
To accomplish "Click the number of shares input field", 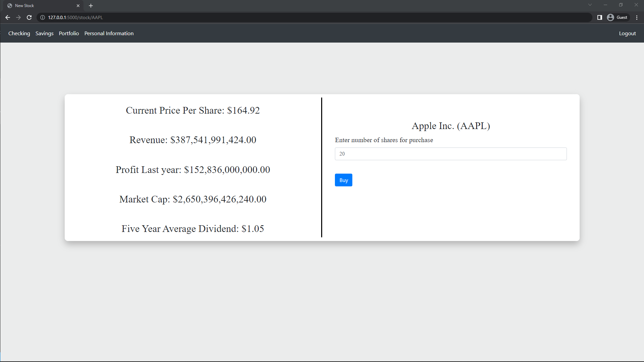I will [x=451, y=154].
